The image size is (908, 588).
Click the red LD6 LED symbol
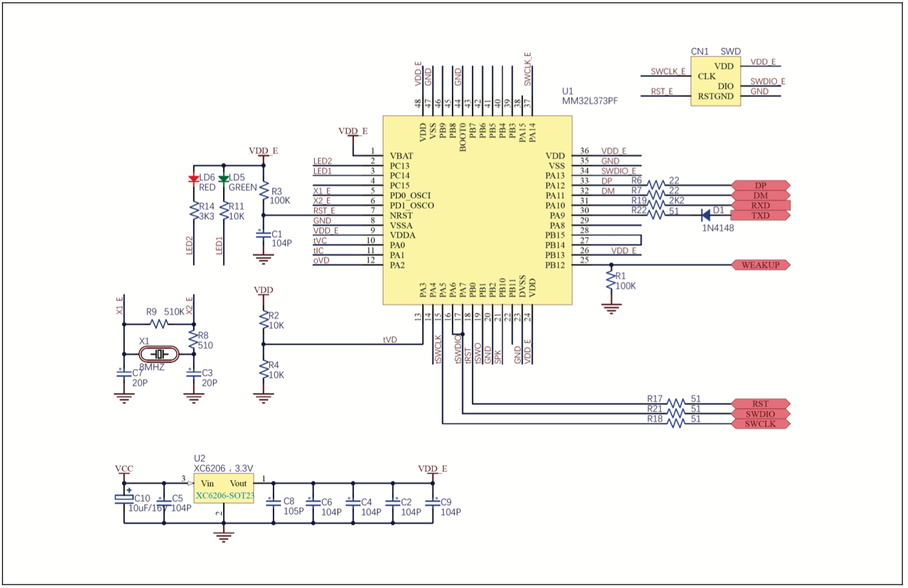pos(193,179)
